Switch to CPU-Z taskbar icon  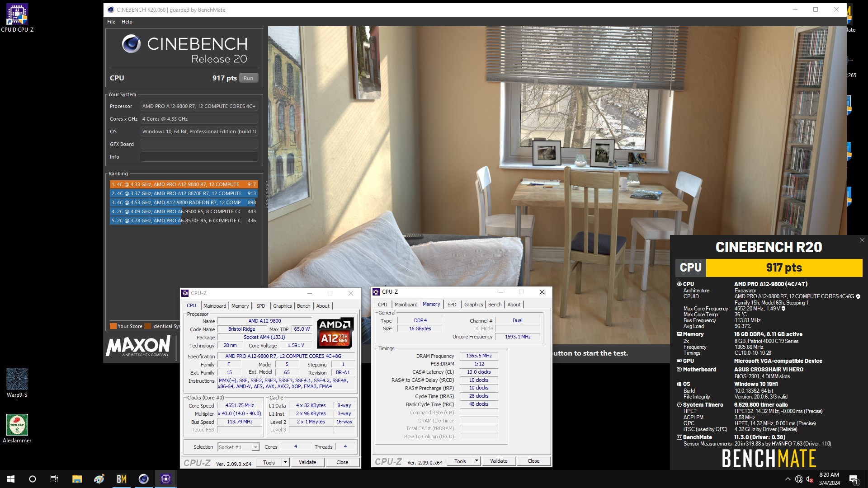pos(166,479)
